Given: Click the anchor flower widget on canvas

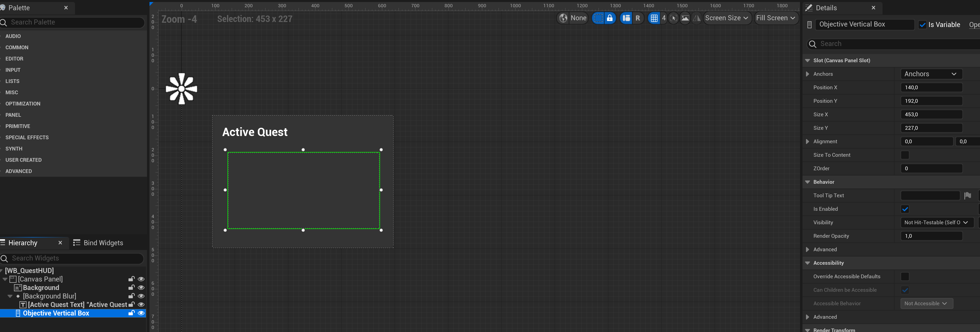Looking at the screenshot, I should (x=181, y=88).
